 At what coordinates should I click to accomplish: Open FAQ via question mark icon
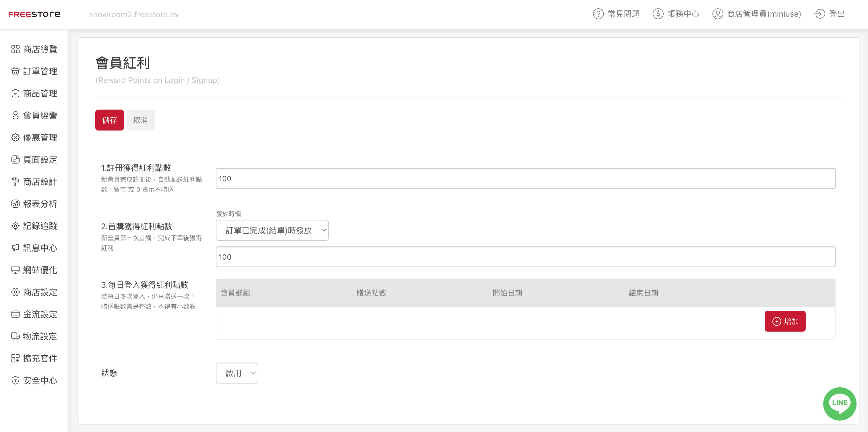tap(598, 14)
